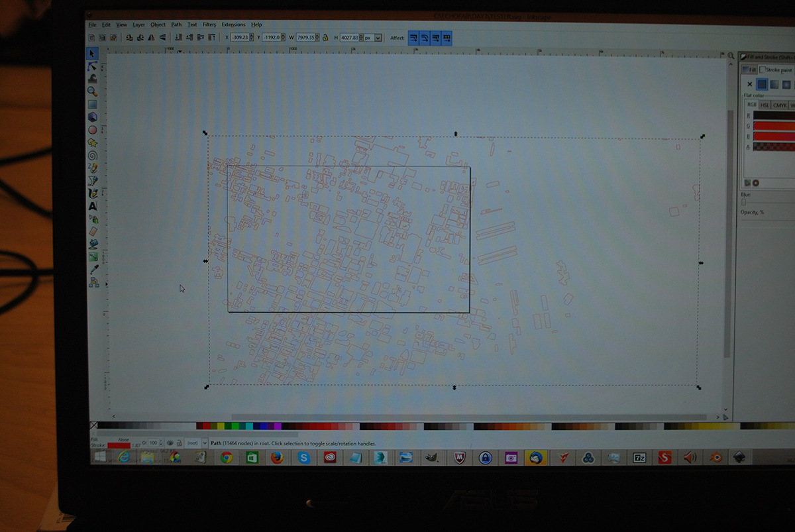Lower selection to bottom

pyautogui.click(x=177, y=38)
